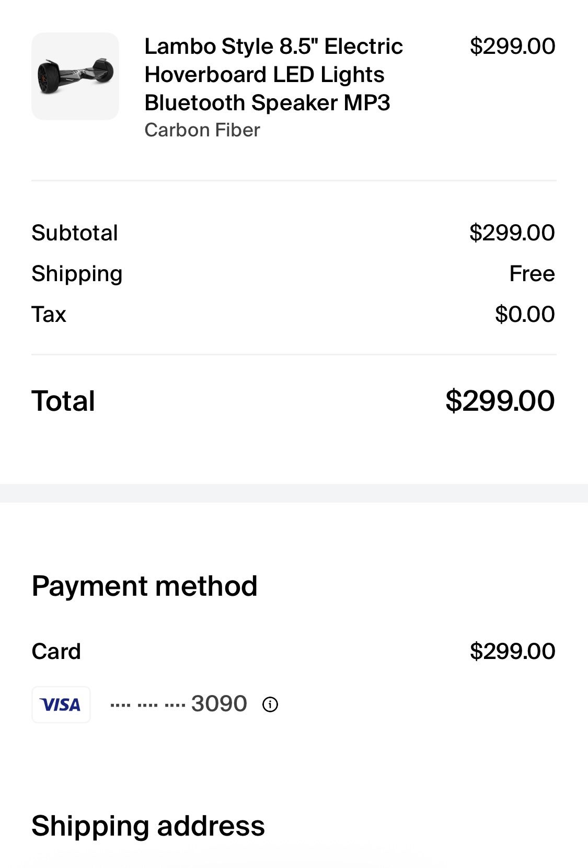Image resolution: width=588 pixels, height=868 pixels.
Task: Click the Visa card logo
Action: 61,704
